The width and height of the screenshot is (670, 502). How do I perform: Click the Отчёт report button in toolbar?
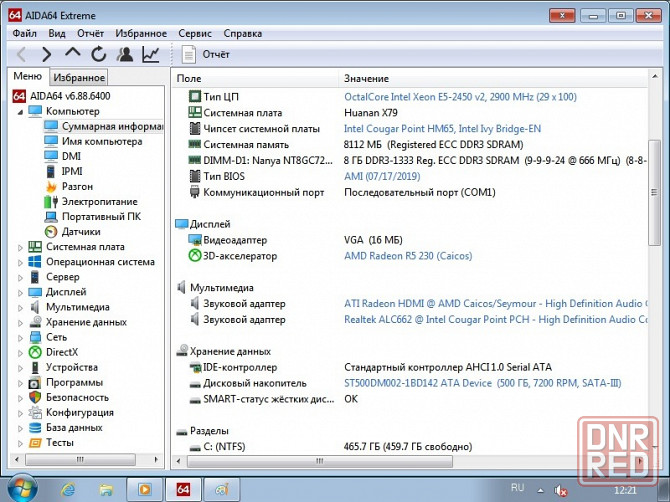(x=206, y=55)
